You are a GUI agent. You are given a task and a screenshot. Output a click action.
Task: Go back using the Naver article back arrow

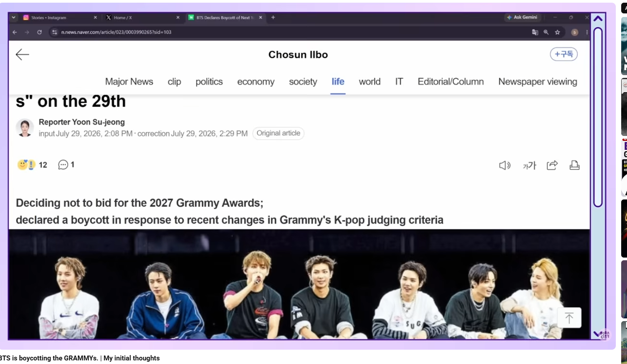[x=22, y=55]
